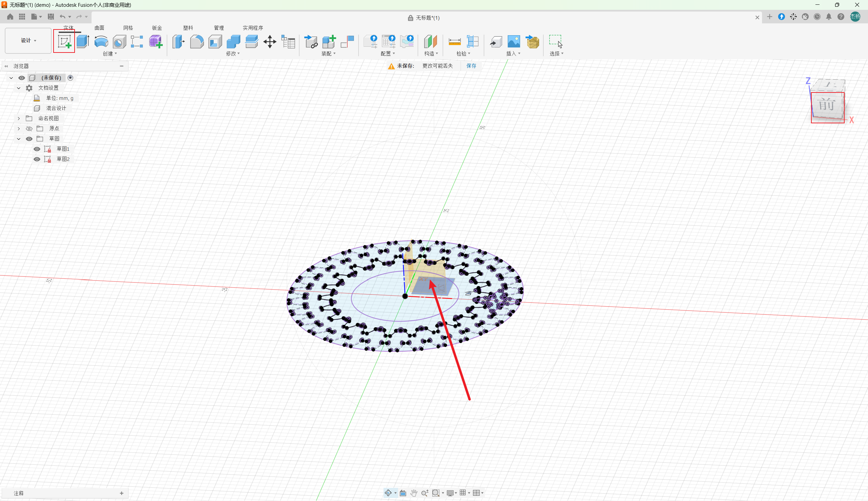Hide the 草图 folder using its eye icon
Image resolution: width=868 pixels, height=501 pixels.
point(29,139)
